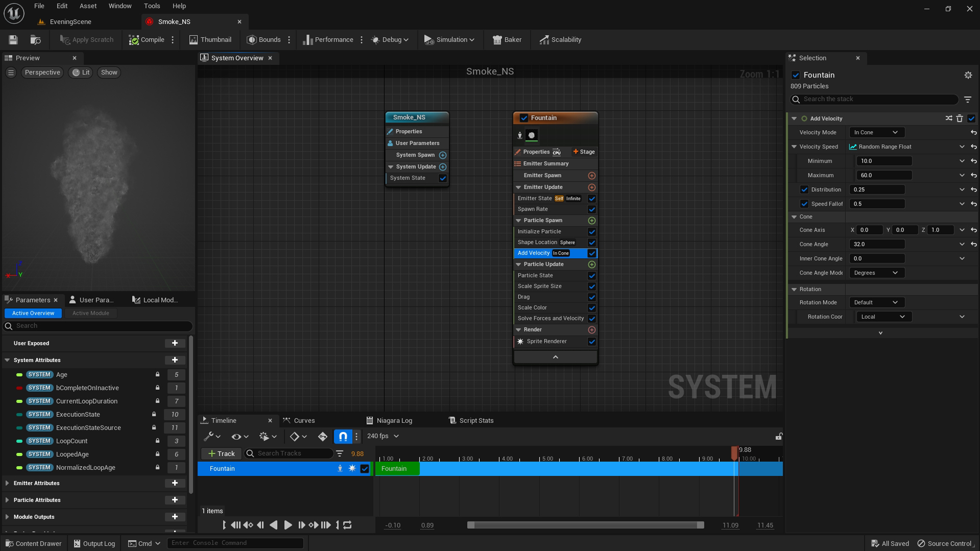Open the 240 fps frame rate dropdown
The height and width of the screenshot is (551, 980).
pos(383,436)
